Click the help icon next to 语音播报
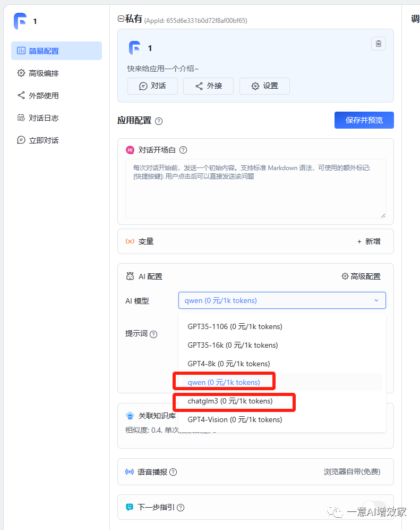420x530 pixels. click(x=173, y=472)
